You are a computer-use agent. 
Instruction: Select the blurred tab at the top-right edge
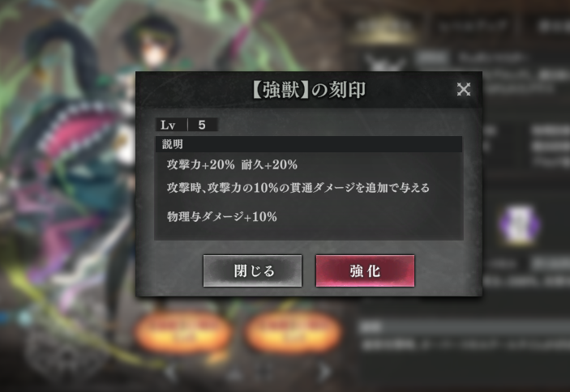[x=550, y=27]
